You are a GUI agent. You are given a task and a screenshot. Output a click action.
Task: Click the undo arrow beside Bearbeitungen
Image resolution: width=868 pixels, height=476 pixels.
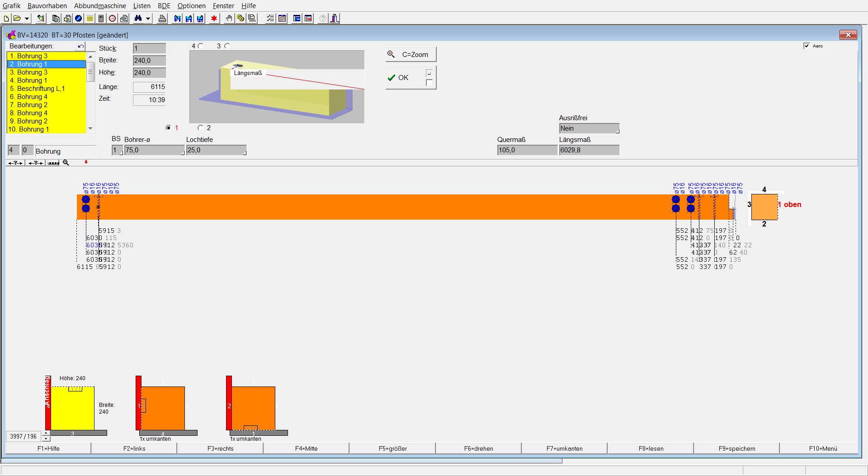point(80,46)
